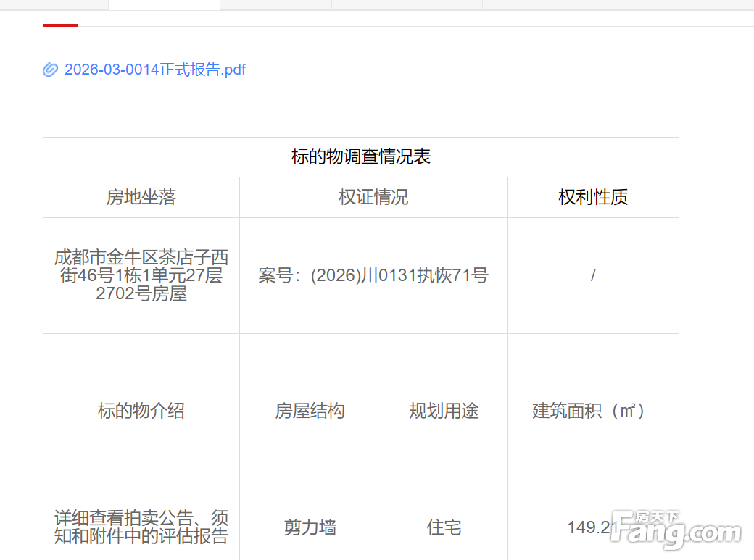Click the paperclip attachment icon
754x560 pixels.
50,70
